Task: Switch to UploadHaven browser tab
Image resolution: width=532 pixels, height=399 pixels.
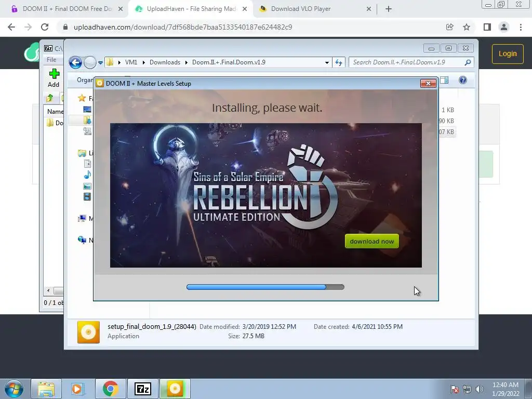Action: coord(191,9)
